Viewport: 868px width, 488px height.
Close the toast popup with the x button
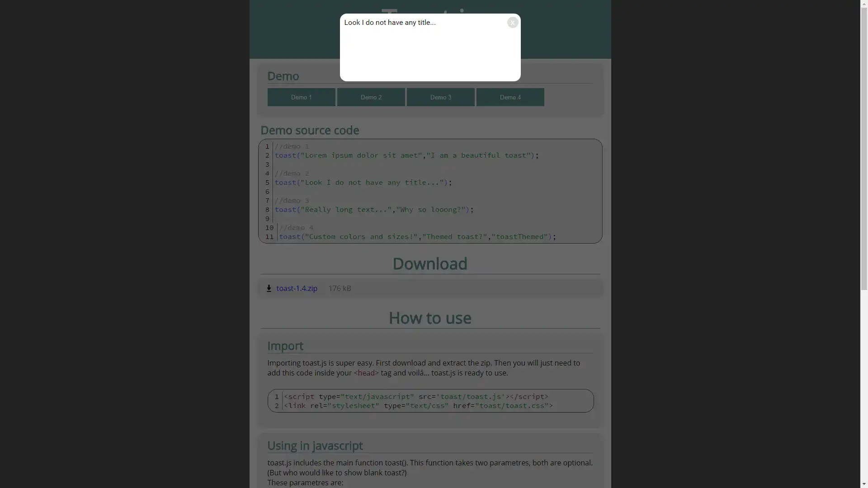[512, 23]
